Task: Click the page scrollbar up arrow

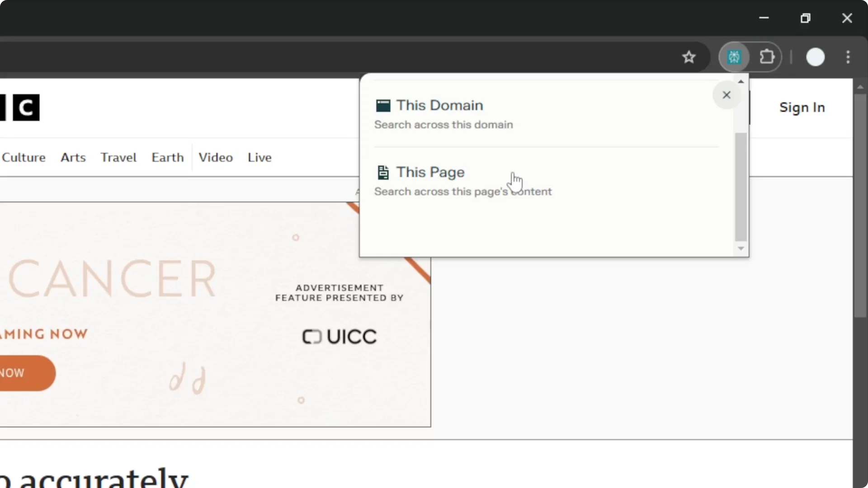Action: [861, 87]
